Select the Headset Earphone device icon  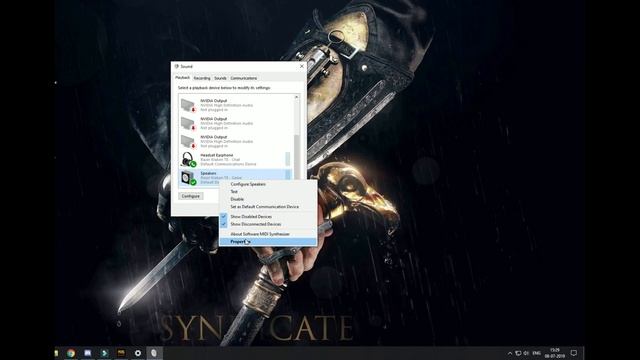188,160
